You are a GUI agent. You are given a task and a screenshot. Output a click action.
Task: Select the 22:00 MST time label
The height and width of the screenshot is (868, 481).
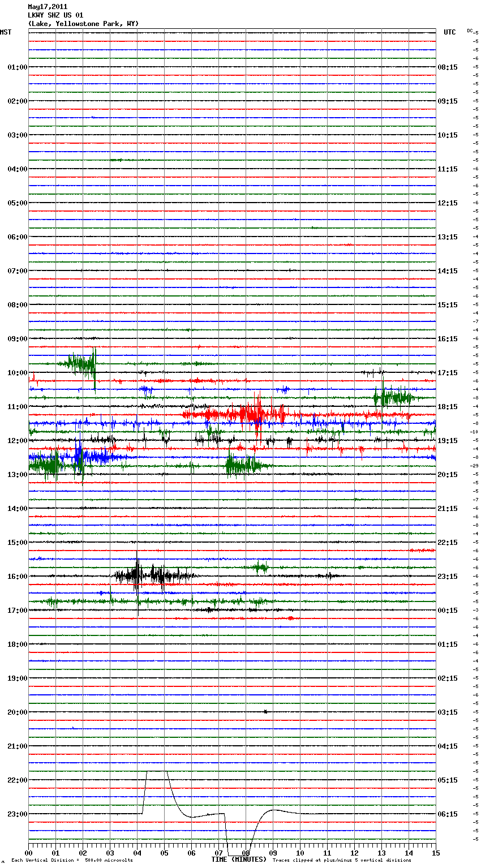17,780
